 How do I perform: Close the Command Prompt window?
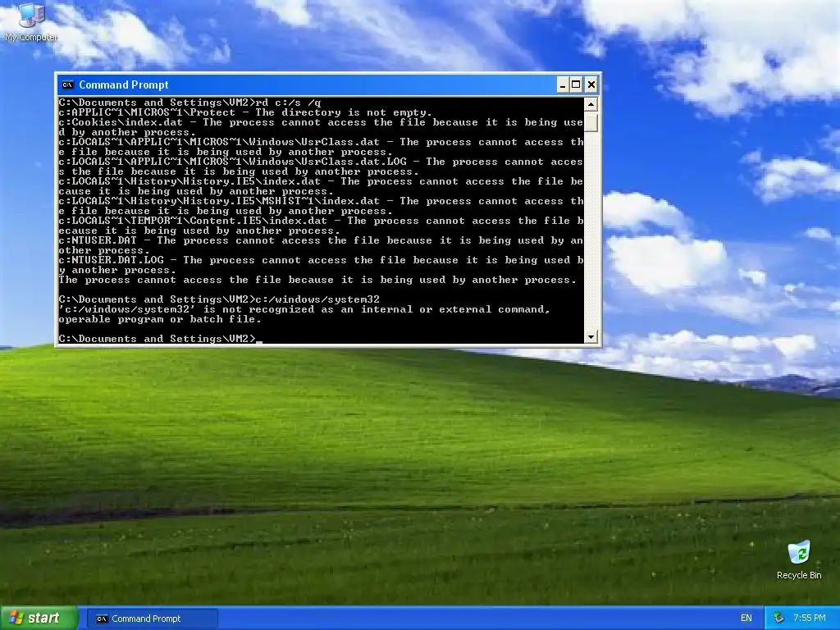coord(591,84)
